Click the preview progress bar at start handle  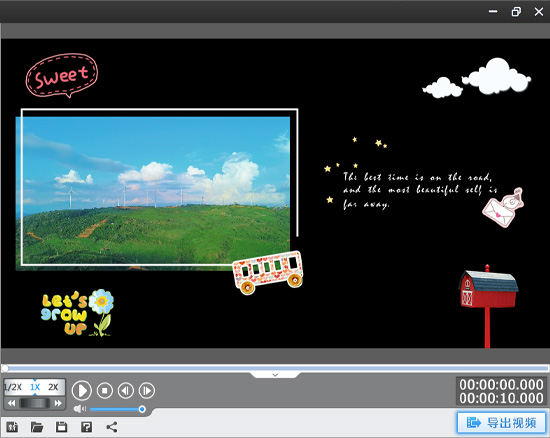5,368
